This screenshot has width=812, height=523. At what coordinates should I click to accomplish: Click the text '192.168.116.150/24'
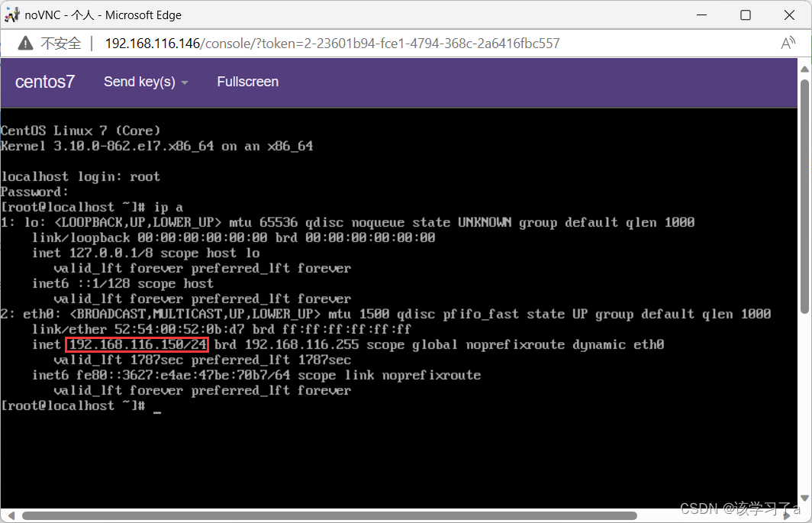[137, 344]
